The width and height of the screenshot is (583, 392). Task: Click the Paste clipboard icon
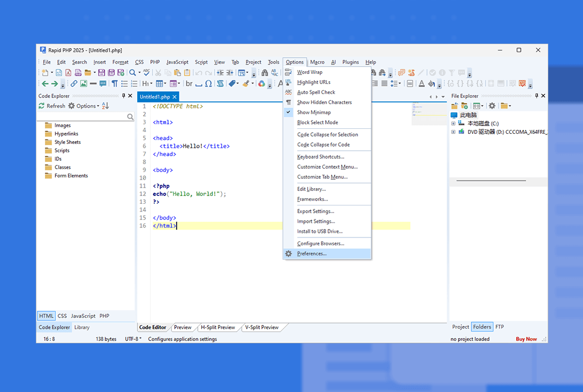[177, 73]
